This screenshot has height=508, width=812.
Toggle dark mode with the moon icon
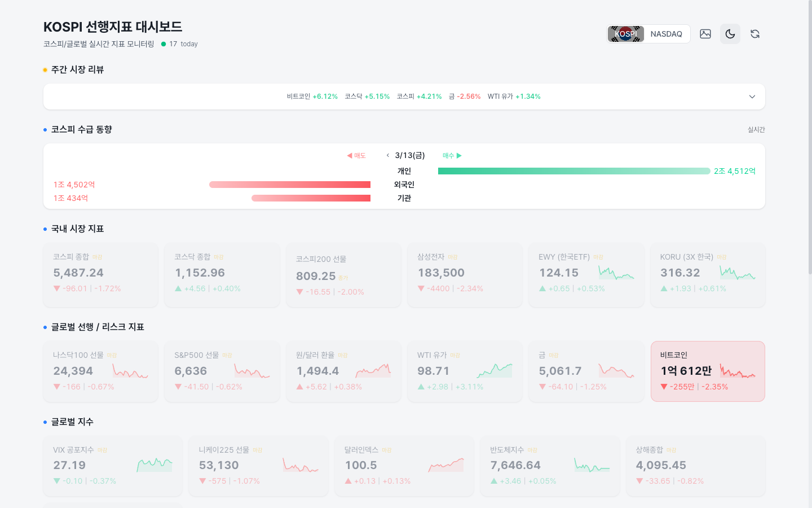730,34
